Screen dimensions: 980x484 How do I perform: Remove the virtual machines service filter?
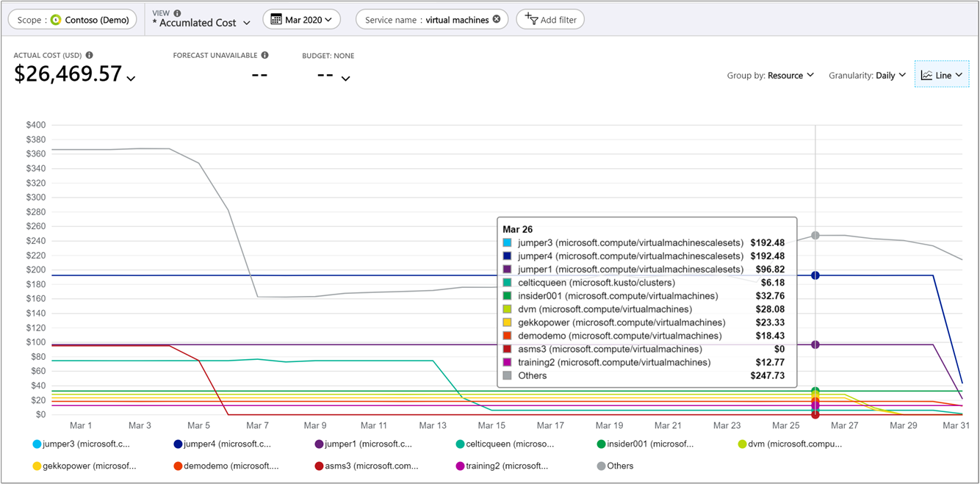point(497,20)
